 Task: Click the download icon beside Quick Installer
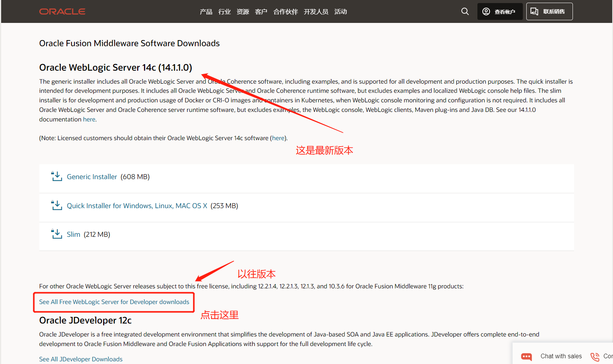[x=56, y=205]
